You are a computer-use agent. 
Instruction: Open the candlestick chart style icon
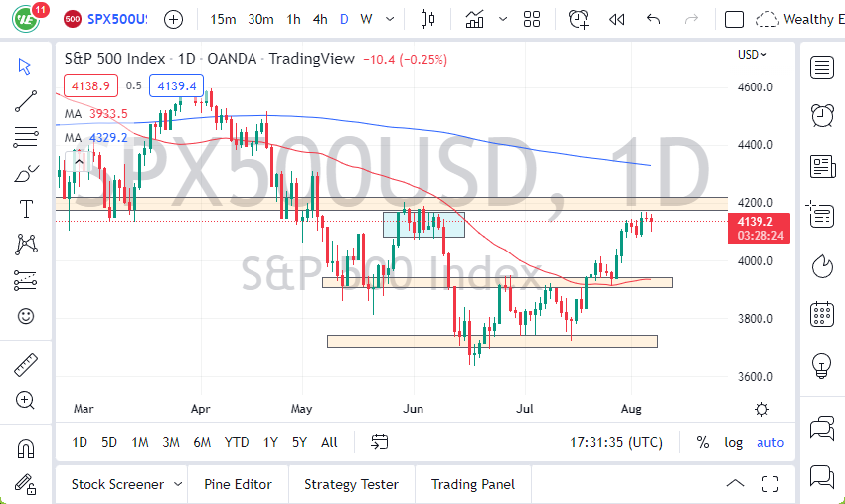coord(428,19)
